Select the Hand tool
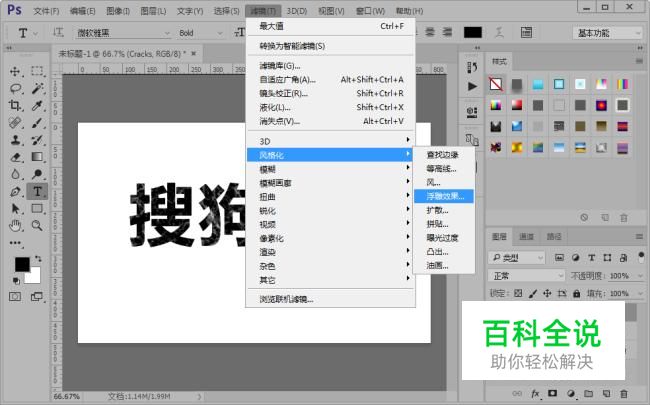The height and width of the screenshot is (405, 650). [15, 226]
